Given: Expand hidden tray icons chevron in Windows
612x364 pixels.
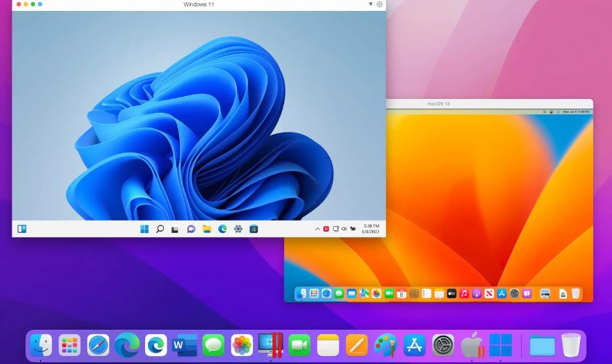Looking at the screenshot, I should pyautogui.click(x=318, y=229).
